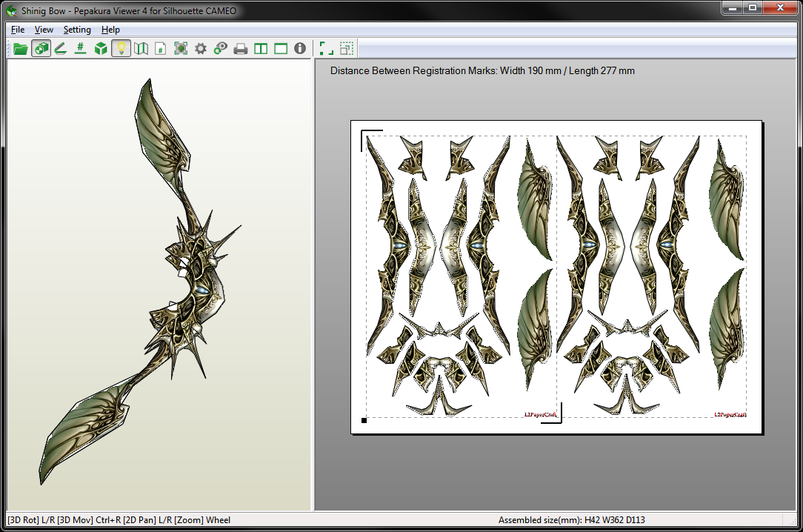Click the page number sheet icon
Viewport: 803px width, 532px height.
(160, 49)
